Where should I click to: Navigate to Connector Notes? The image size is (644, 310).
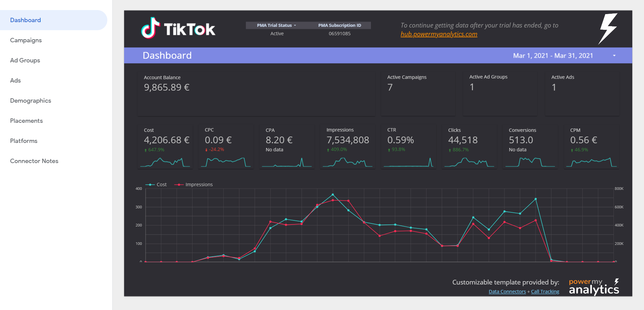point(34,161)
